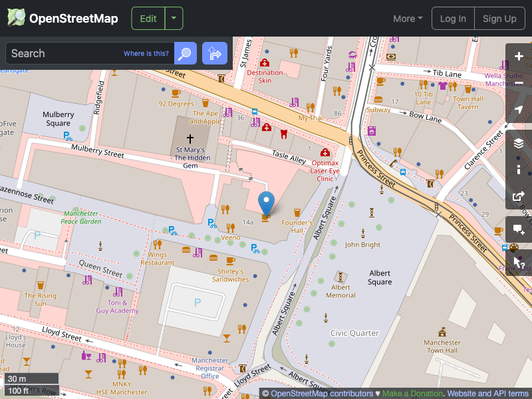Image resolution: width=532 pixels, height=399 pixels.
Task: Expand the Edit dropdown arrow
Action: (x=174, y=18)
